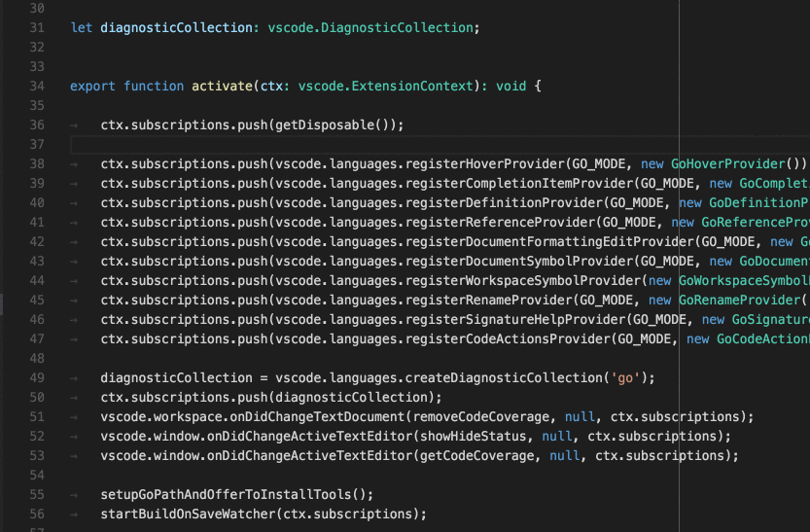
Task: Click 'startBuildOnSaveWatcher' on line 56
Action: pos(188,514)
